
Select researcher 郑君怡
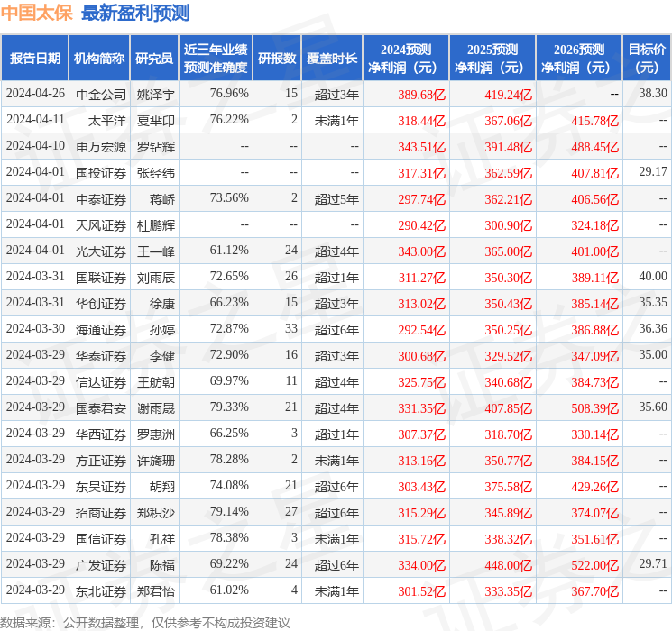click(x=155, y=590)
